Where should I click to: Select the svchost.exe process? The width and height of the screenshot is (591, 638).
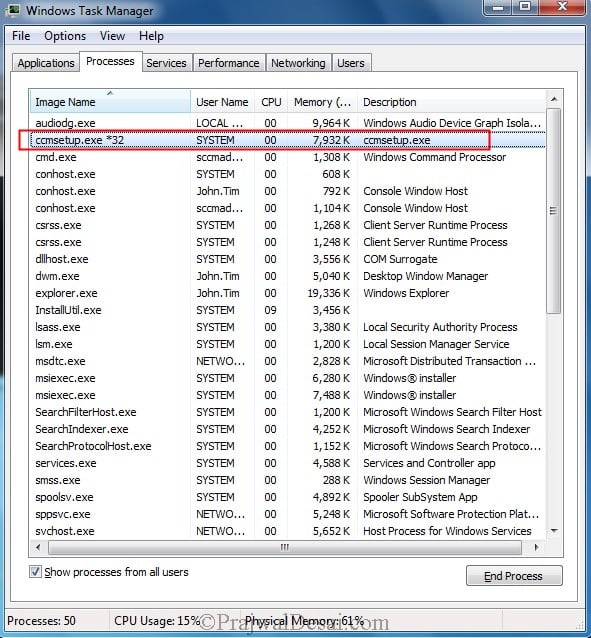tap(288, 531)
